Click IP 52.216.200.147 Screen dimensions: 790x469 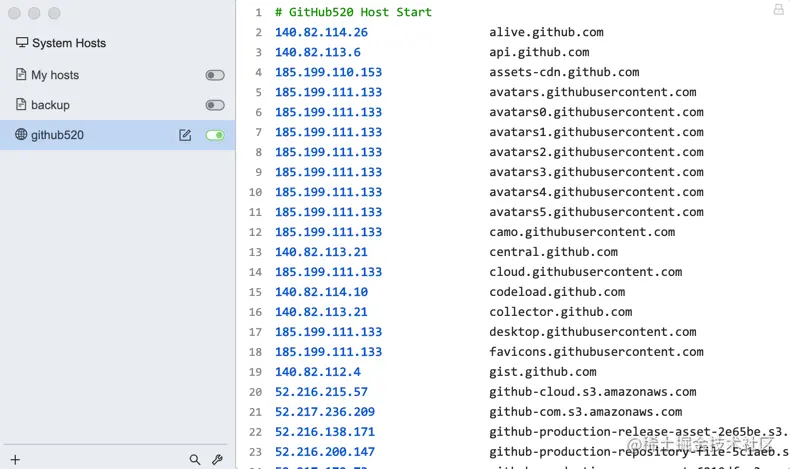(324, 452)
